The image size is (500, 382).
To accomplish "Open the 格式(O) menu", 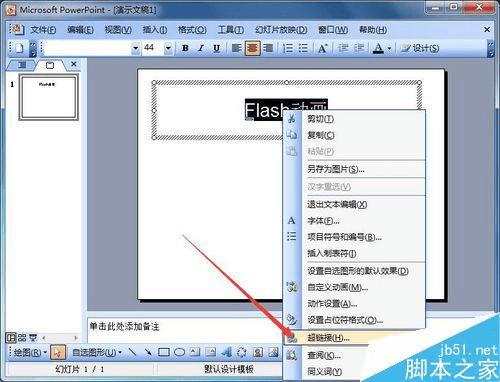I will (192, 30).
